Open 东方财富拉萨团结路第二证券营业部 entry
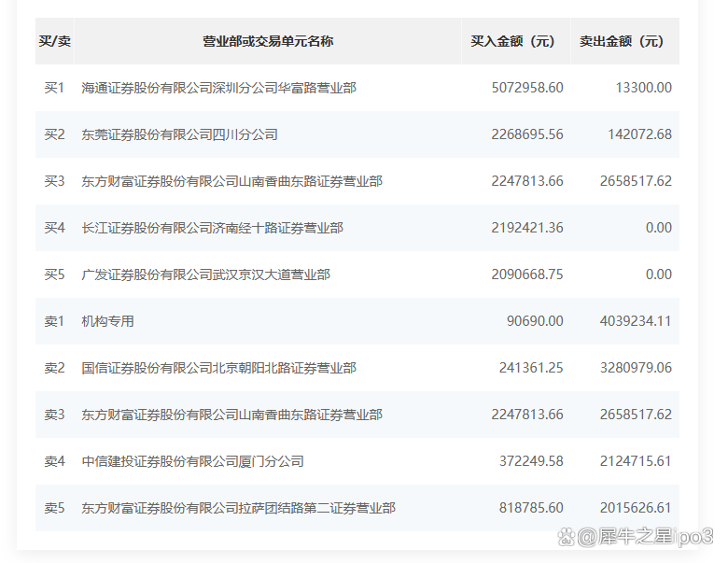 (238, 508)
